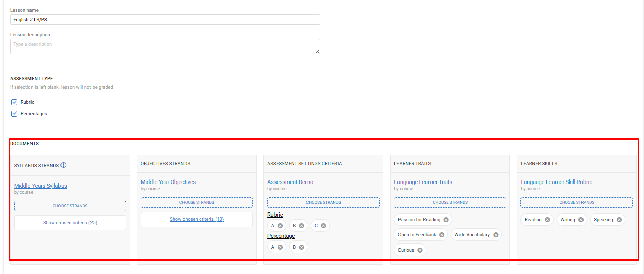This screenshot has height=274, width=644.
Task: Open the Language Learner Traits link
Action: pos(423,182)
